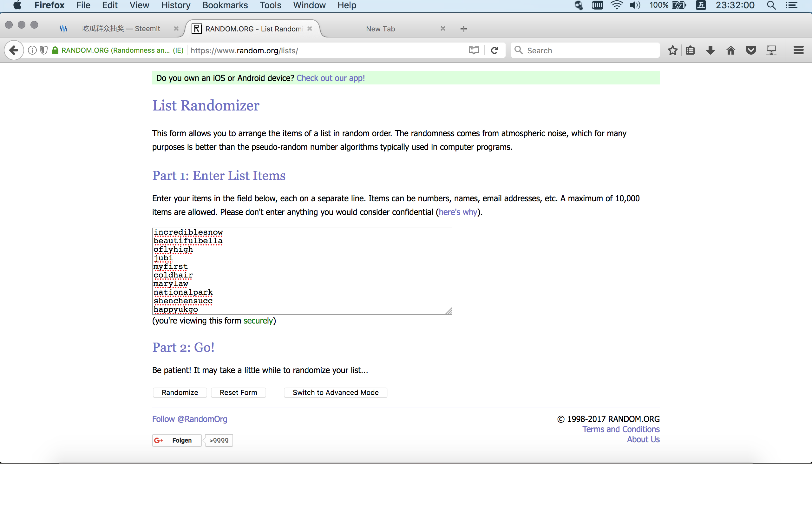Screen dimensions: 812x508
Task: Open the Edit menu
Action: click(110, 5)
